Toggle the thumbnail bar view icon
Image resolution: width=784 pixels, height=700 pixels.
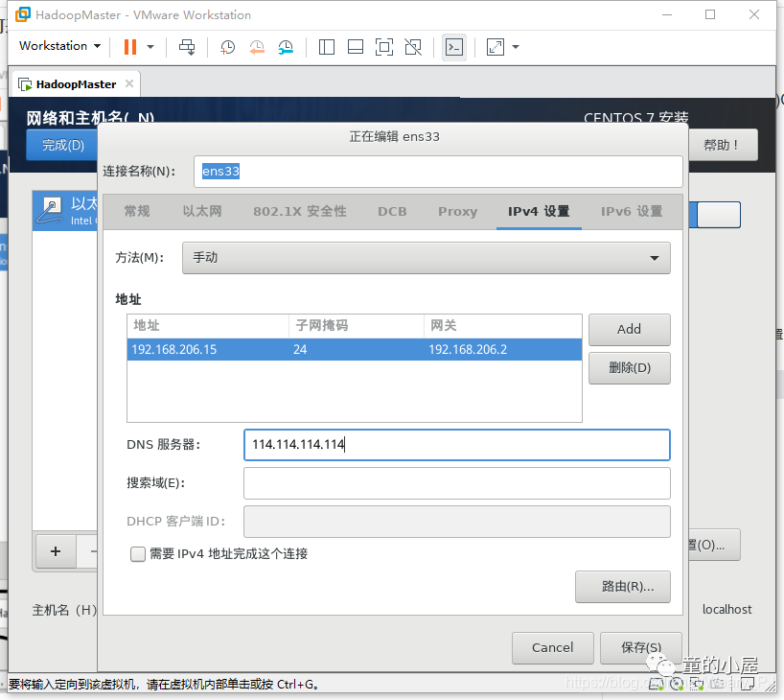click(x=356, y=47)
